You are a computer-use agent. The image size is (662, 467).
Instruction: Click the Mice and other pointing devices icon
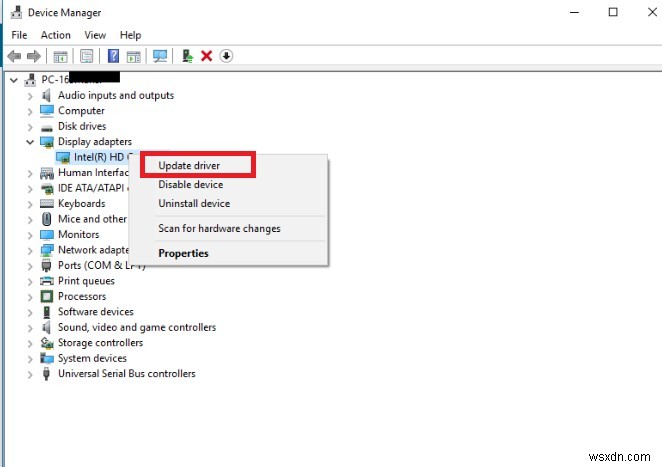(47, 219)
